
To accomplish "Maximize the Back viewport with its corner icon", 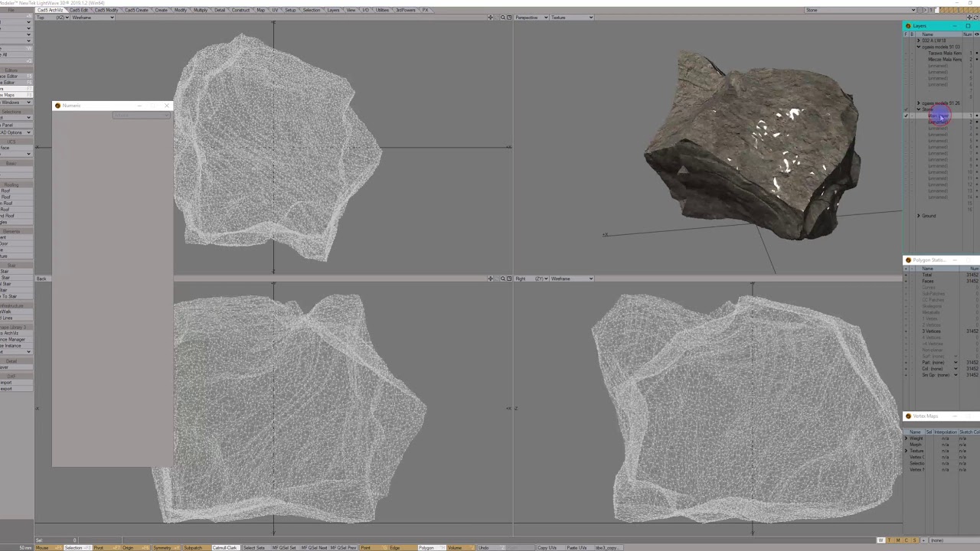I will (509, 278).
